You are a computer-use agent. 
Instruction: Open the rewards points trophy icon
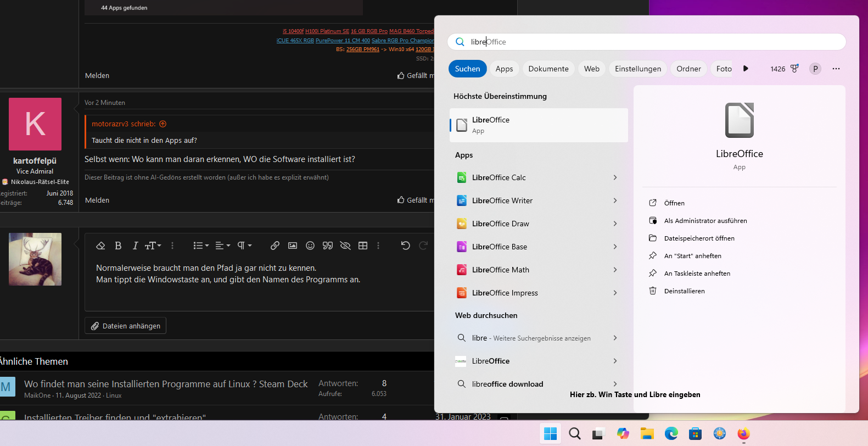pos(794,69)
